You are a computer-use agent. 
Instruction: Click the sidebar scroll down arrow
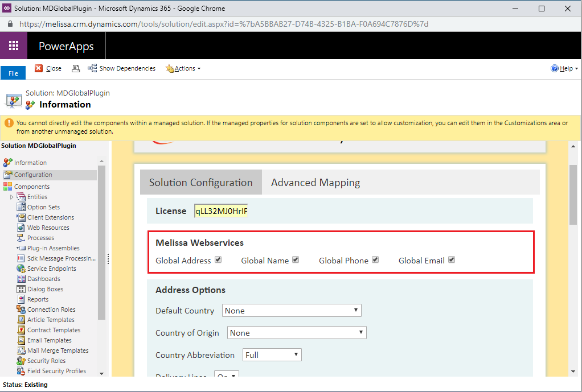(102, 373)
